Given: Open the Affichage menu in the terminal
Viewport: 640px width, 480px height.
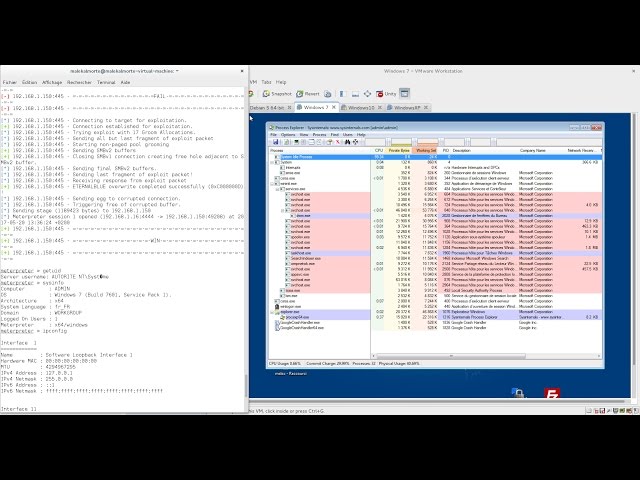Looking at the screenshot, I should pyautogui.click(x=52, y=82).
